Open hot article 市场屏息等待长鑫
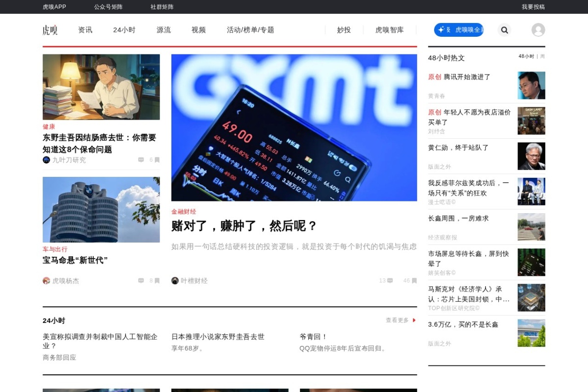Screen dimensions: 588x392 pyautogui.click(x=468, y=258)
